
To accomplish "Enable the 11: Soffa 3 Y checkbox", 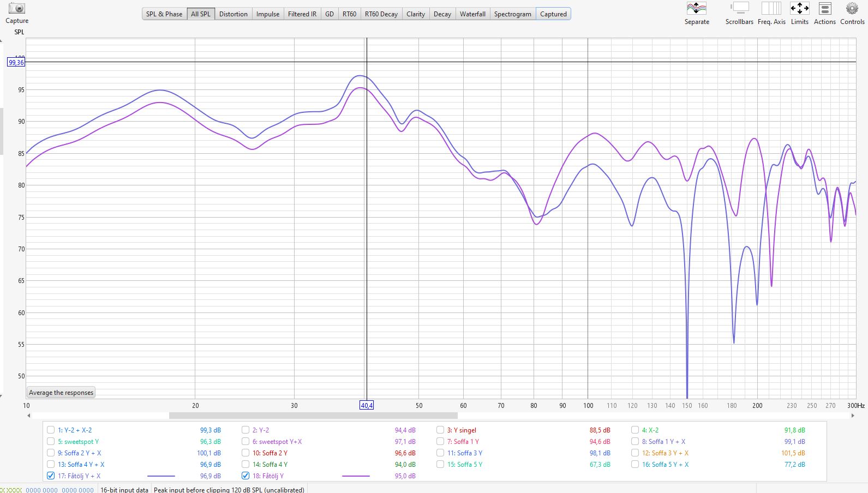I will coord(440,453).
